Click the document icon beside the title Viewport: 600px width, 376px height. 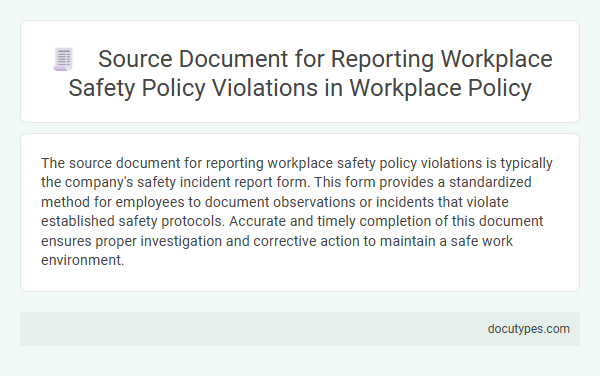coord(63,59)
